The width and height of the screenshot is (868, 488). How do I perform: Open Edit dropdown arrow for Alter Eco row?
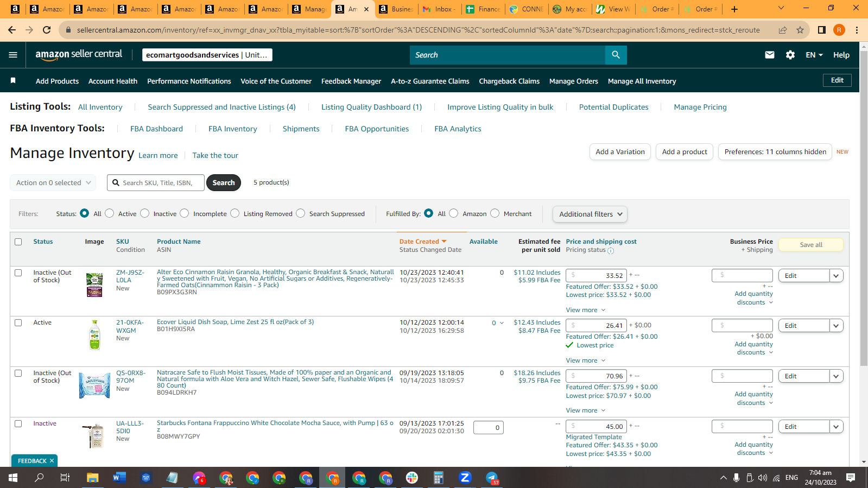837,276
